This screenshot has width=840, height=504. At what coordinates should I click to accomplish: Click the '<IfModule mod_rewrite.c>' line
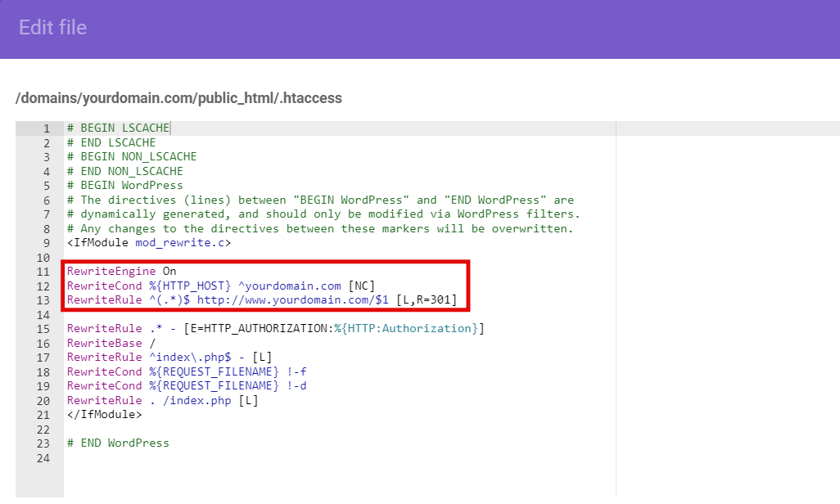tap(149, 243)
